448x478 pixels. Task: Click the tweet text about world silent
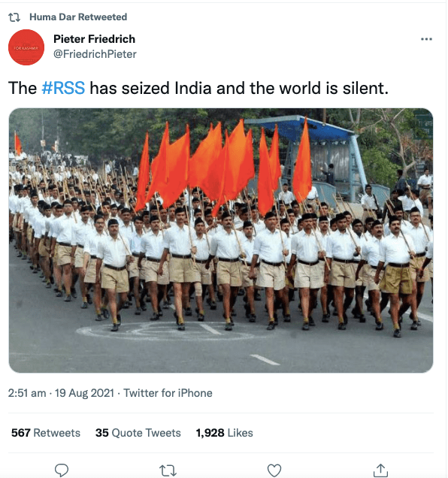[x=198, y=88]
